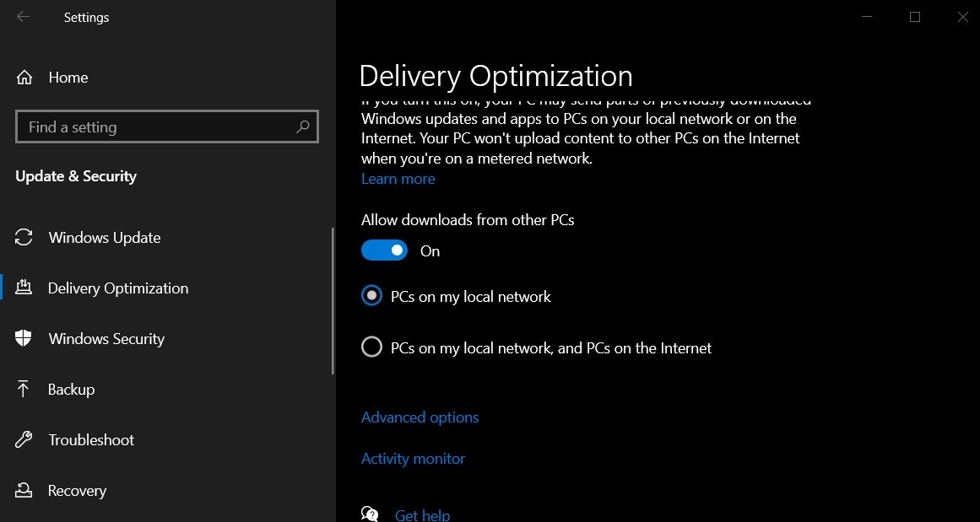The image size is (980, 522).
Task: Open Advanced options
Action: coord(420,417)
